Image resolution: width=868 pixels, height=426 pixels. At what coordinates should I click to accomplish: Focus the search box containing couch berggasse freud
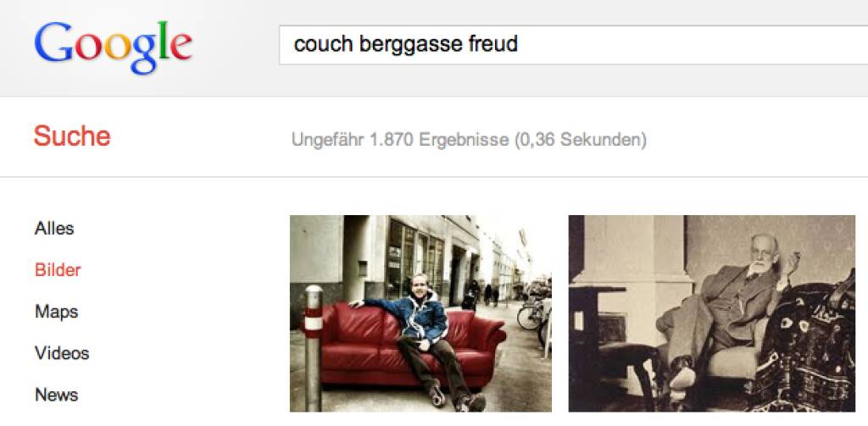point(574,45)
